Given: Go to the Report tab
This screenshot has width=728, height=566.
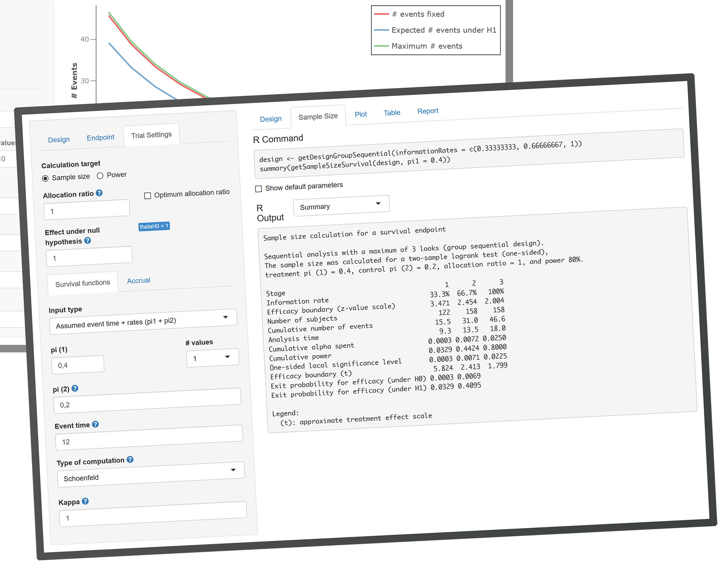Looking at the screenshot, I should pos(428,111).
